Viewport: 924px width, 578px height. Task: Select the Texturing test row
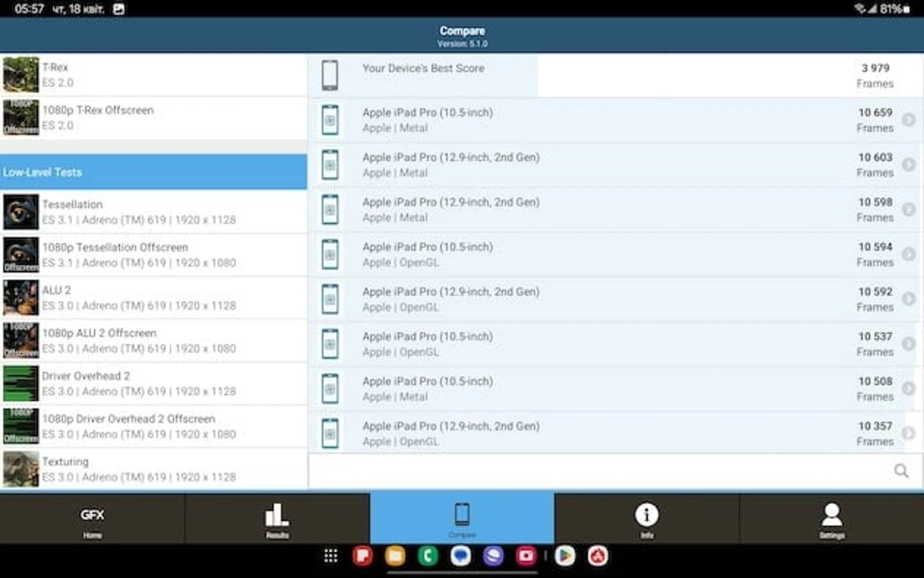pyautogui.click(x=154, y=469)
